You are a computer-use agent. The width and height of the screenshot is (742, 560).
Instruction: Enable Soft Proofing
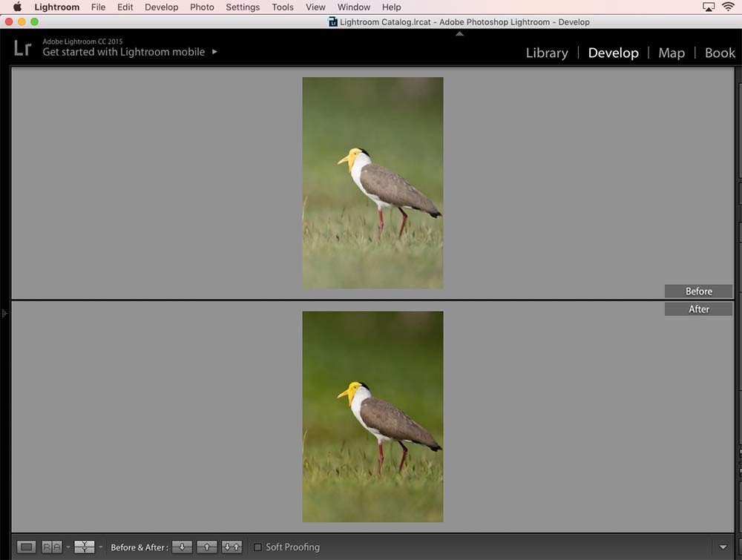point(258,547)
